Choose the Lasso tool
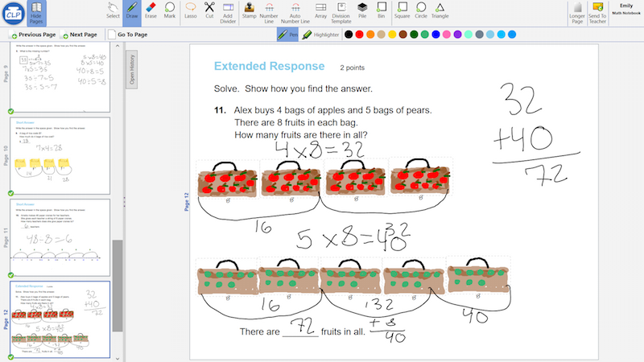This screenshot has height=362, width=644. [x=191, y=10]
